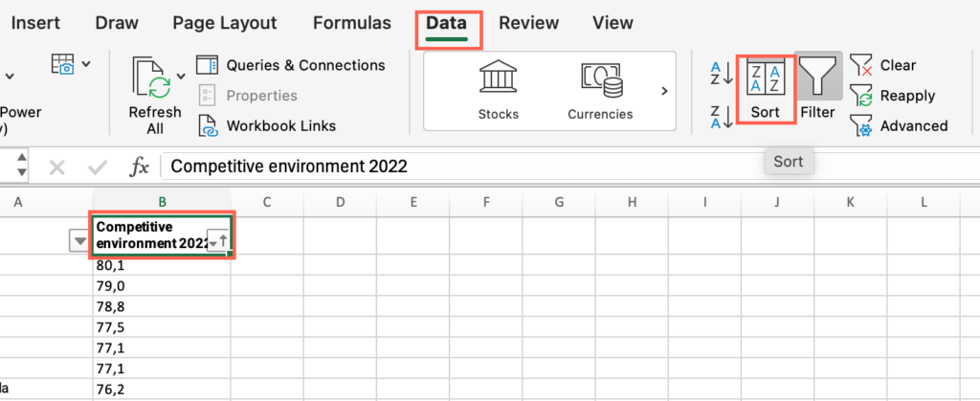
Task: Open Workbook Links
Action: coord(268,125)
